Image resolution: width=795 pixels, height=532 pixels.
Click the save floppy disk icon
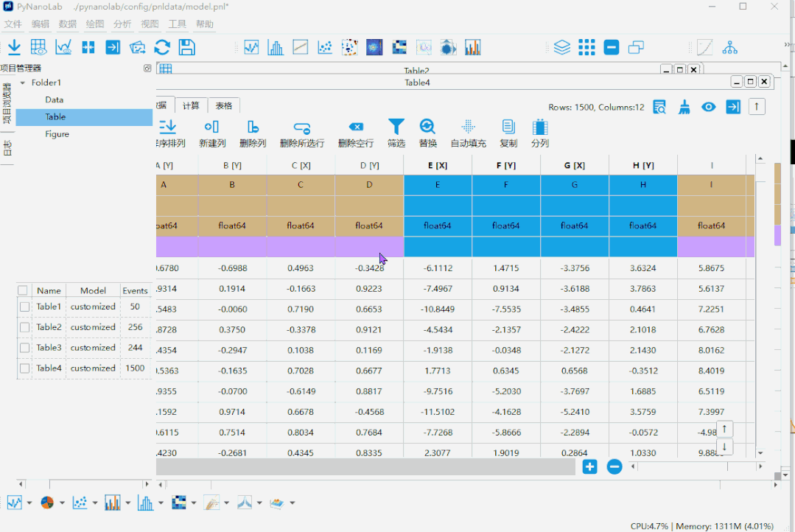click(186, 48)
